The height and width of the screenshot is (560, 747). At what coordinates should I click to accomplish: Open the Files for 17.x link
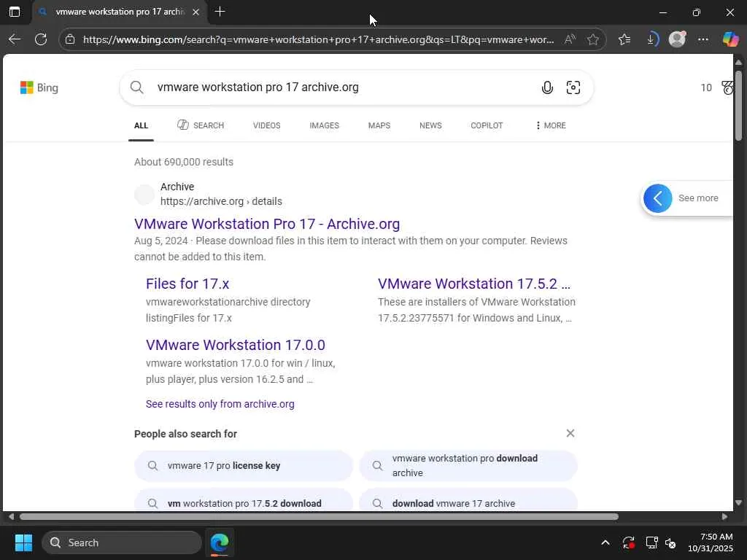(187, 284)
